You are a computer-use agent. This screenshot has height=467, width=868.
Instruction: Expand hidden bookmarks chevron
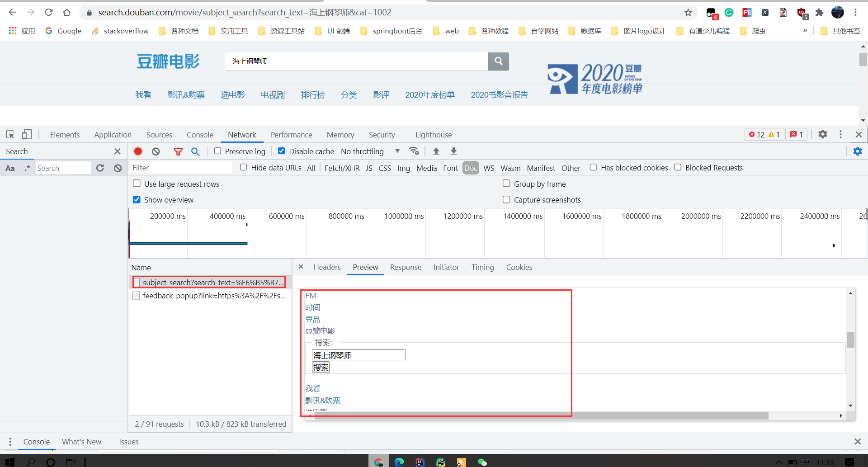[805, 31]
